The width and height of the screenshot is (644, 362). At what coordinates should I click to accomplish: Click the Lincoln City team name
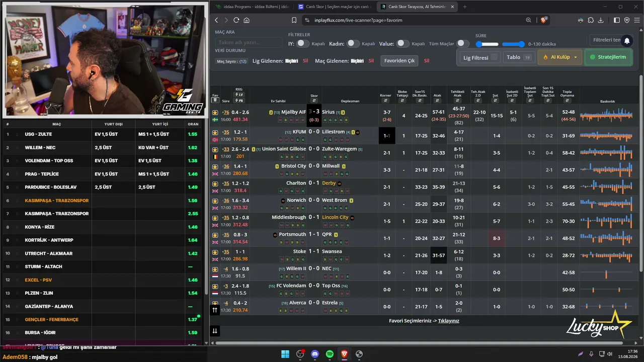click(x=335, y=218)
